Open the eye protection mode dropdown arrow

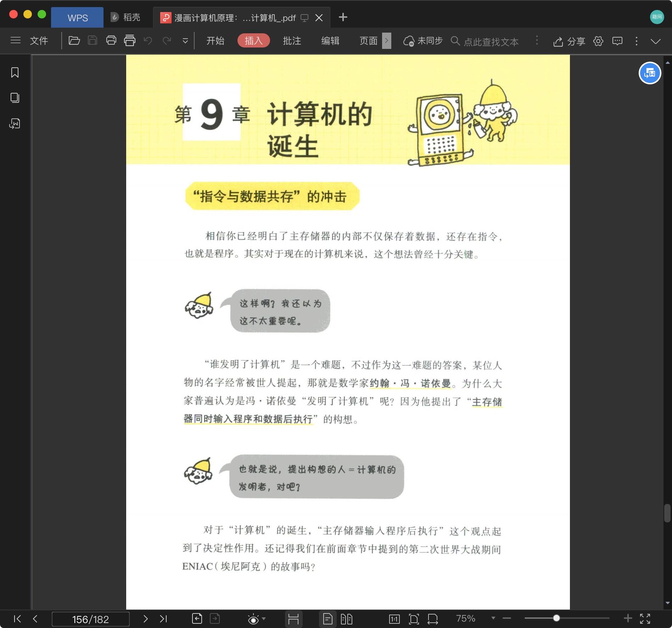tap(264, 619)
